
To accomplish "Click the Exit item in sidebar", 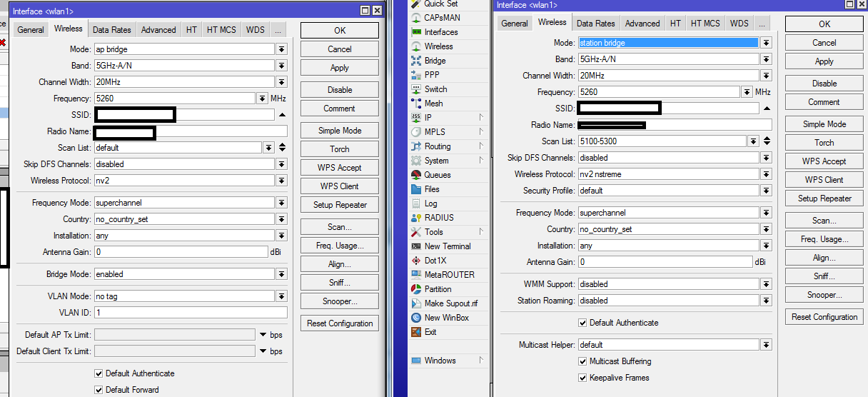I will (x=430, y=332).
